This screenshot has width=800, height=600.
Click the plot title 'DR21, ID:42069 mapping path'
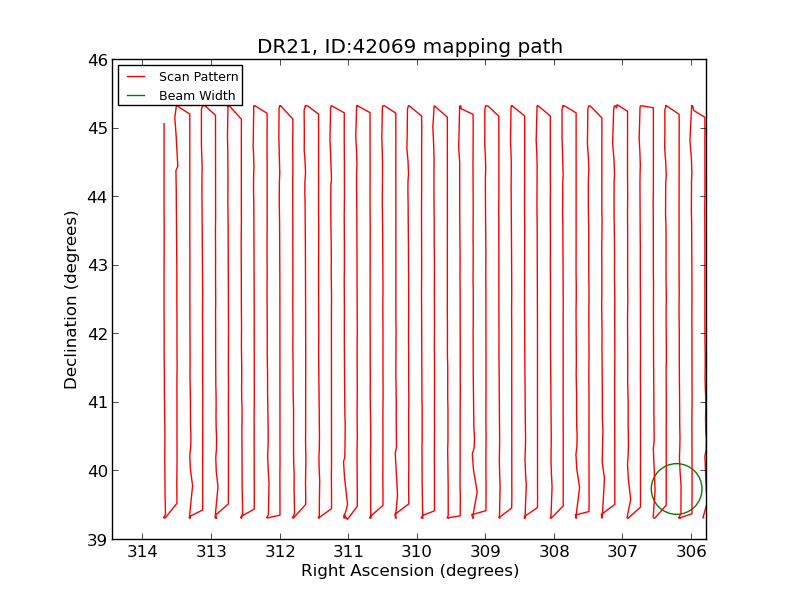pyautogui.click(x=409, y=47)
